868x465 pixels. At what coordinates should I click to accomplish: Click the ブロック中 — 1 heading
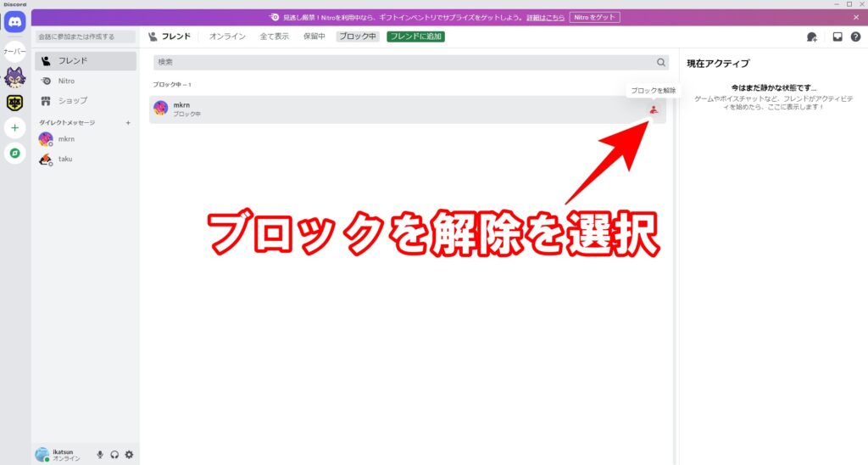(171, 85)
